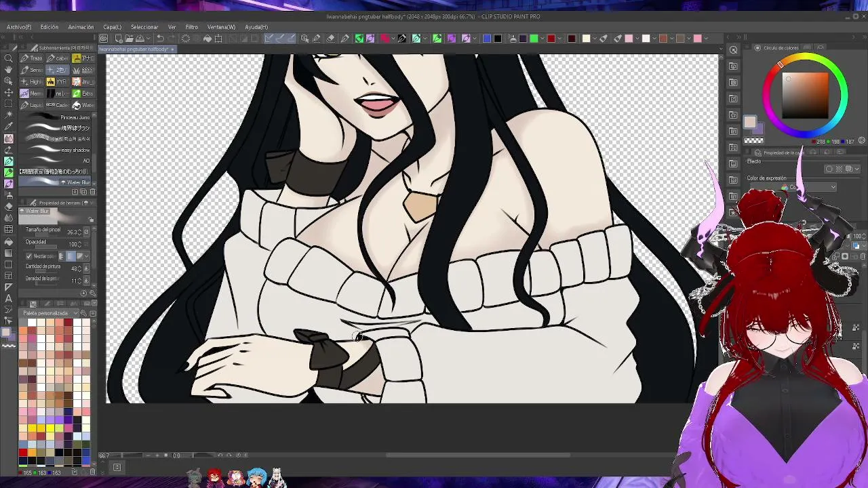Click the zoom percentage field below the canvas

click(104, 455)
